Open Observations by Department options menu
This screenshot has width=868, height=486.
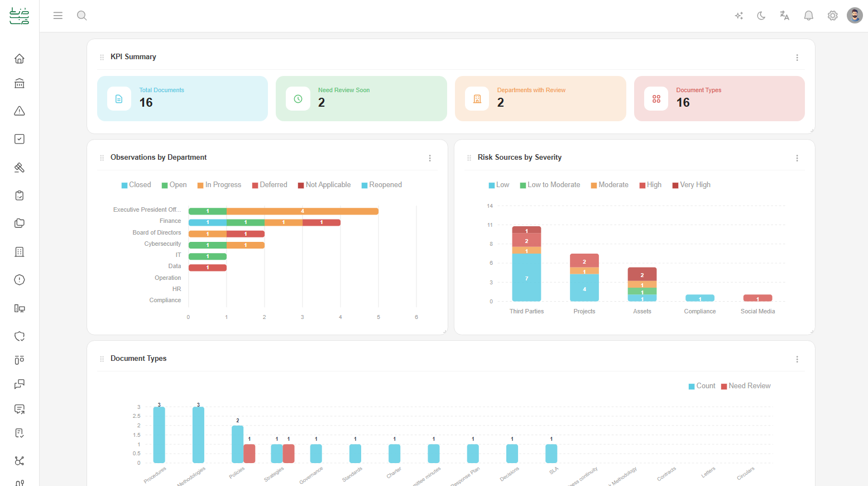(430, 158)
